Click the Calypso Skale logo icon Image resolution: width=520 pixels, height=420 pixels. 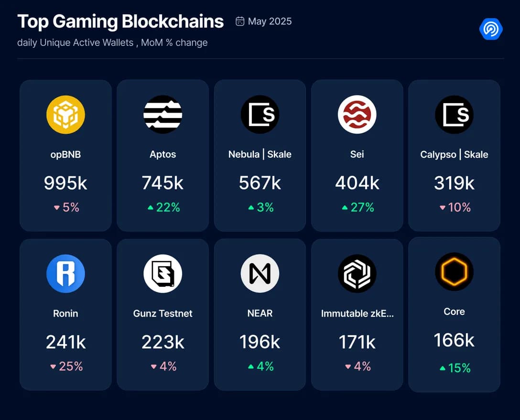(455, 114)
